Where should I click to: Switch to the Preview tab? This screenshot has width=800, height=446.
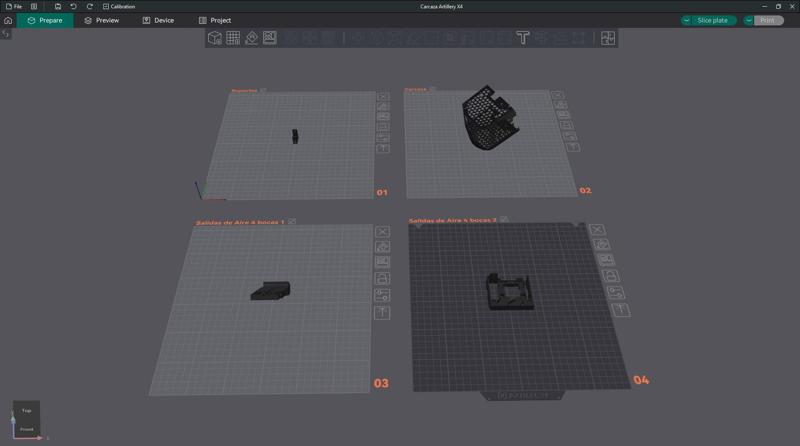(x=102, y=20)
